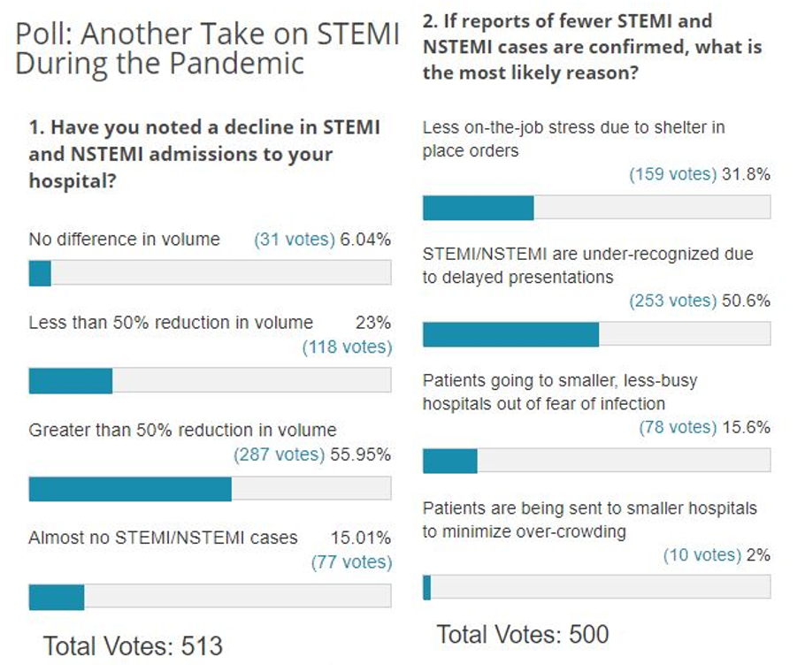Click the "No difference in volume" result bar
805x672 pixels.
tap(210, 273)
